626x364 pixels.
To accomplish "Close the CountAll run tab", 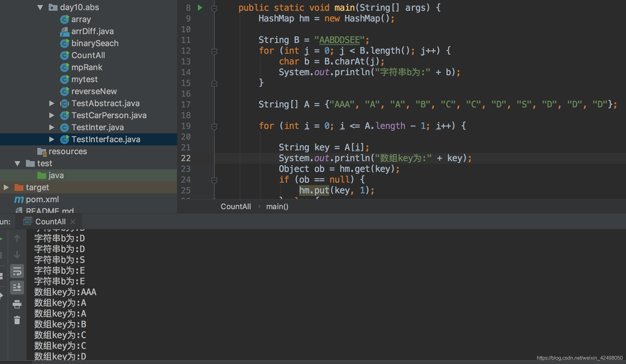I will [x=73, y=222].
